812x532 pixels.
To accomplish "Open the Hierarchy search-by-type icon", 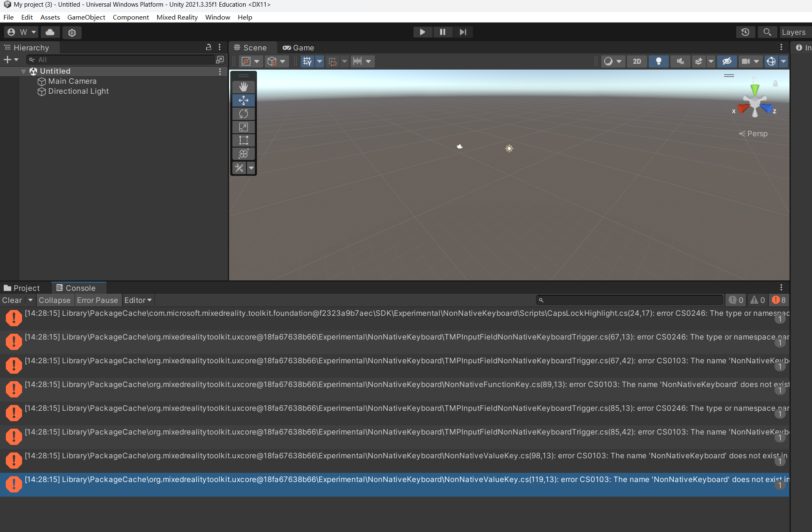I will pos(220,60).
